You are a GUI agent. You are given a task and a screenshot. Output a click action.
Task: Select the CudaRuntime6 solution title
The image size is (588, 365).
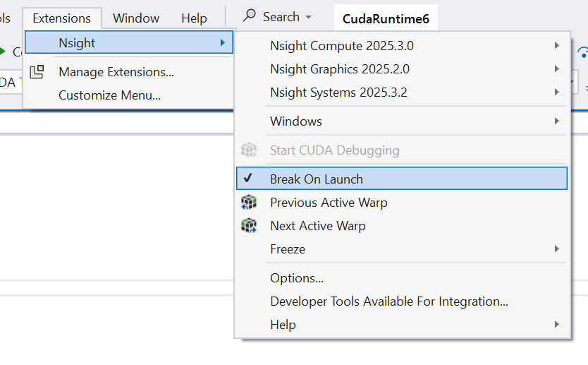(x=386, y=18)
